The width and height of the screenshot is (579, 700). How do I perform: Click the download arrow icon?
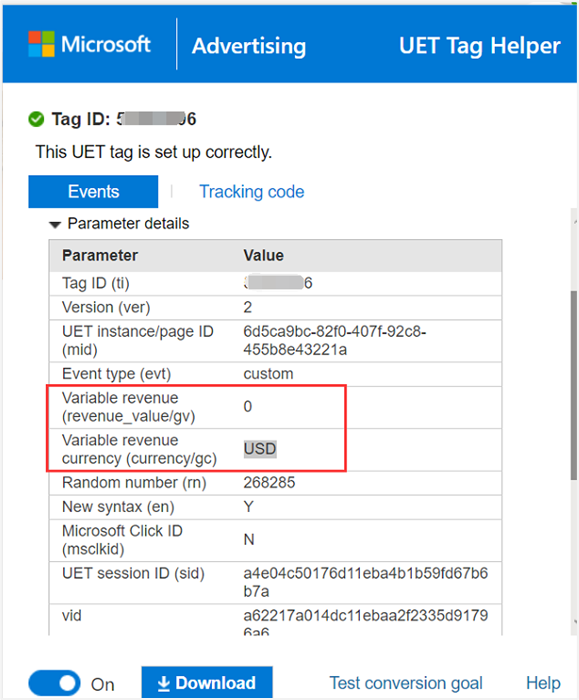pyautogui.click(x=164, y=683)
